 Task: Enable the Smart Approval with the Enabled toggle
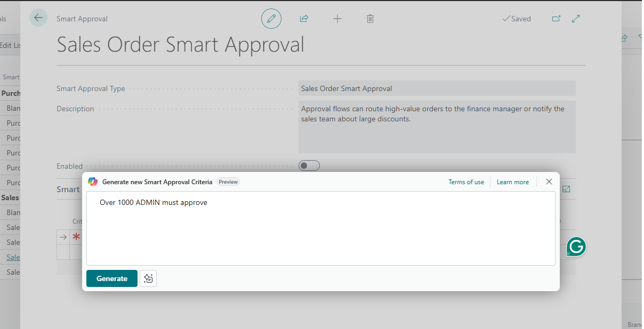click(309, 165)
